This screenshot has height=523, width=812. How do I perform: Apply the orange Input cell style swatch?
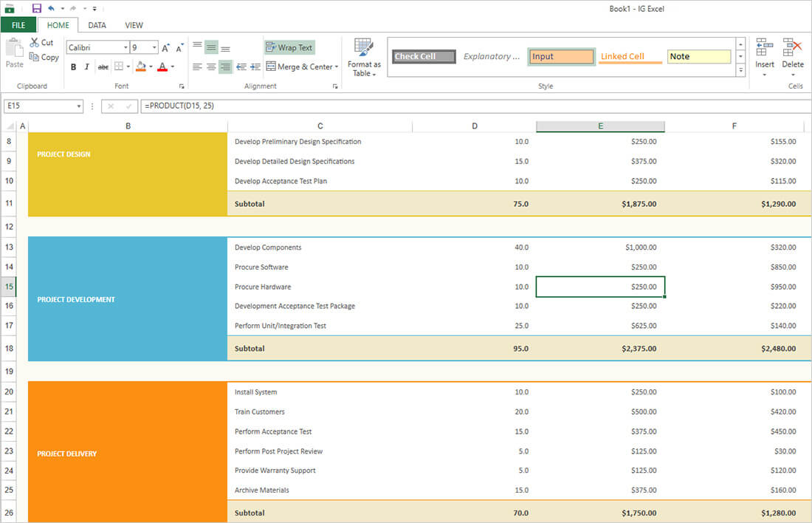(562, 57)
